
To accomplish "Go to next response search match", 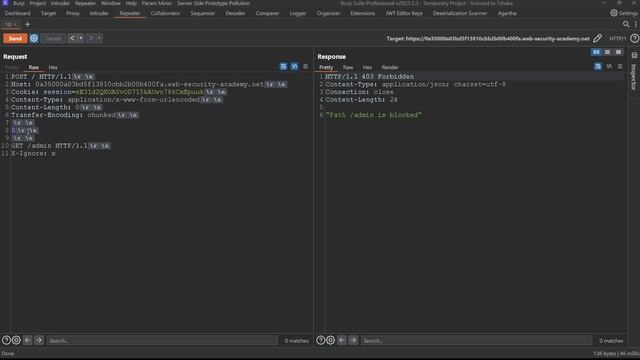I will (x=353, y=340).
